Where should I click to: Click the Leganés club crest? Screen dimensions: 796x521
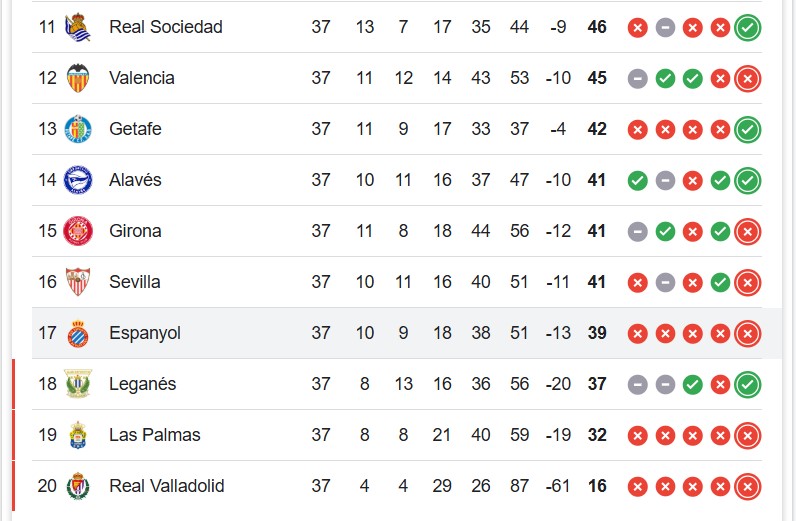click(x=78, y=384)
